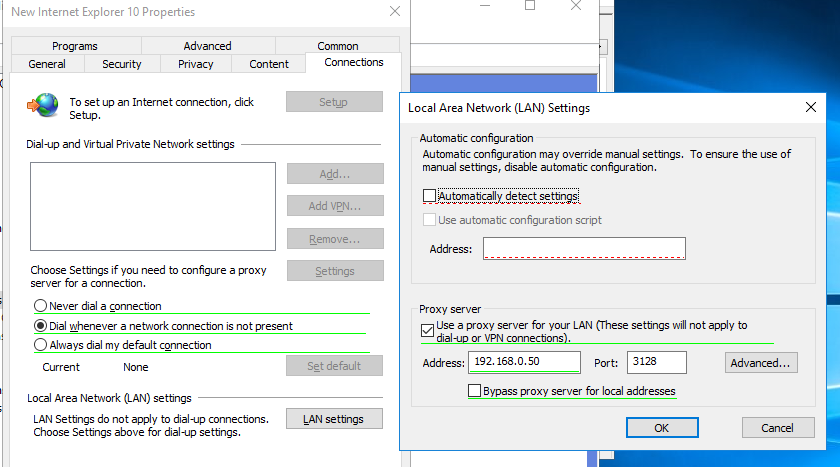Close the Internet Explorer 10 Properties window
The width and height of the screenshot is (840, 467).
click(x=395, y=11)
